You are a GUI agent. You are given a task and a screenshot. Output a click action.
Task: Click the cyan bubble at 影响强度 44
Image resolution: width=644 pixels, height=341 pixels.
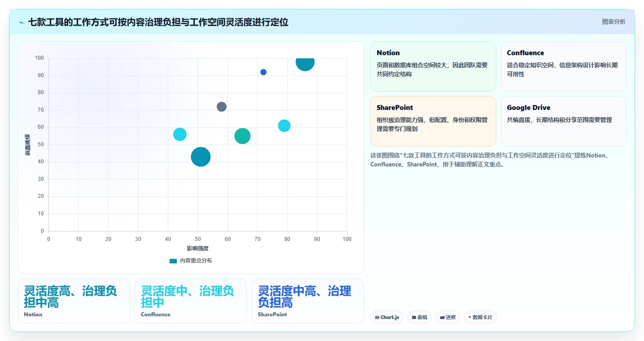180,134
